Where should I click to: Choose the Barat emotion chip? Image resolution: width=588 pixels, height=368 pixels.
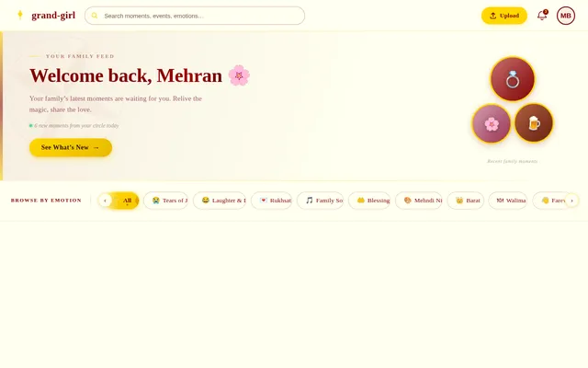click(466, 201)
